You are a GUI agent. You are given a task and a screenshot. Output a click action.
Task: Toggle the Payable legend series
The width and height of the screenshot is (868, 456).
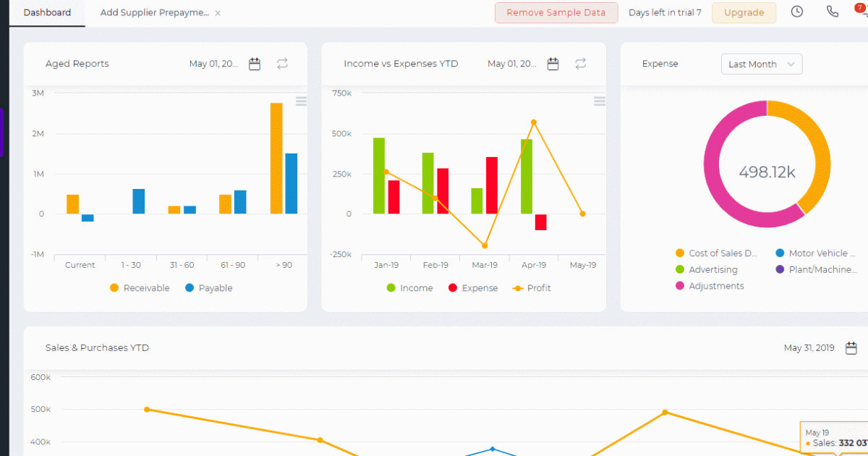click(x=209, y=288)
